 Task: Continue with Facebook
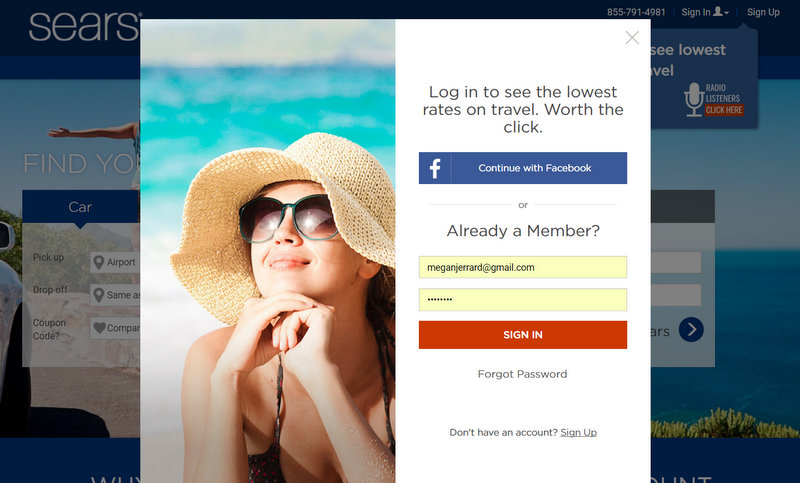coord(523,168)
